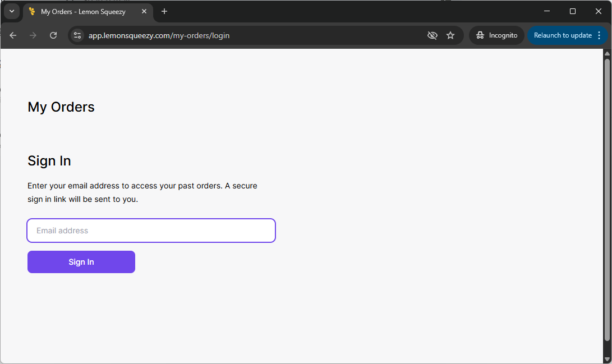Open a new tab with plus button
Screen dimensions: 612x364
pos(164,12)
